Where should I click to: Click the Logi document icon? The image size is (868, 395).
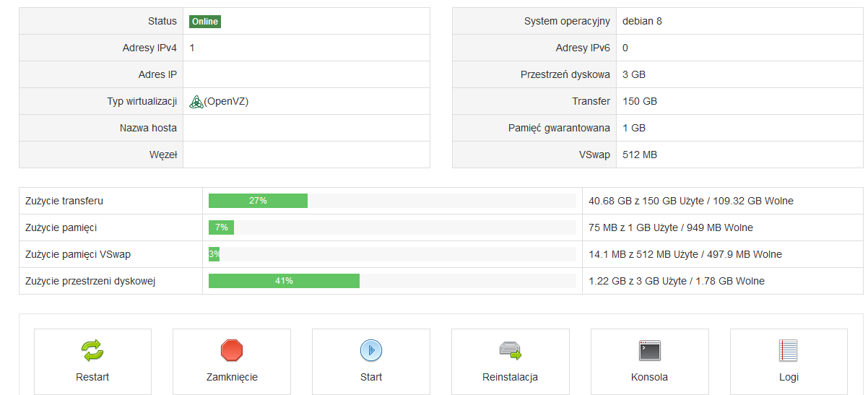click(x=788, y=351)
